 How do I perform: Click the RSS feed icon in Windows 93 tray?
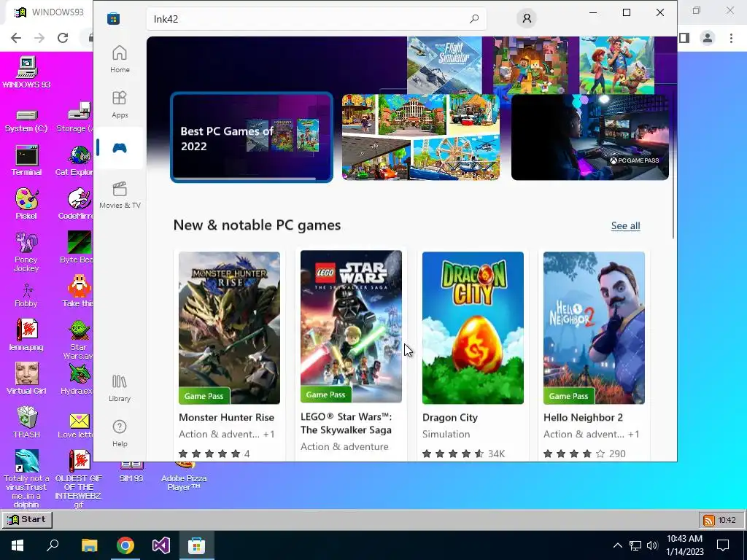click(x=709, y=520)
